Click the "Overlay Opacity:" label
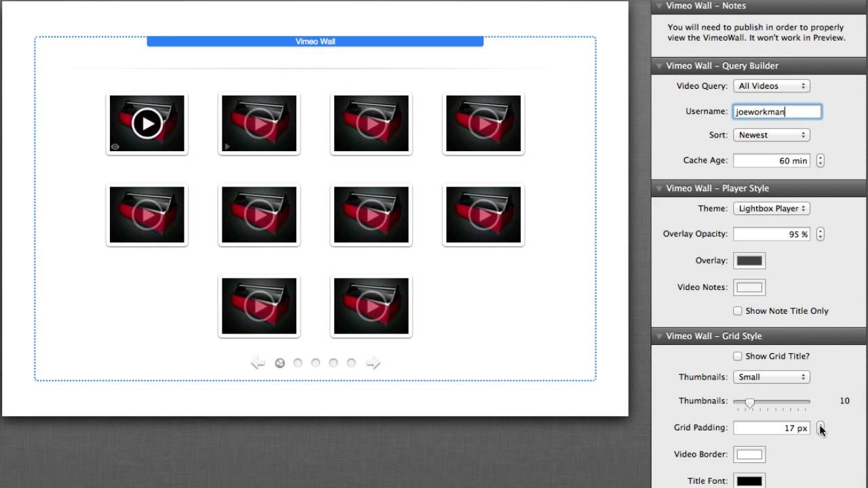Image resolution: width=868 pixels, height=488 pixels. tap(695, 234)
